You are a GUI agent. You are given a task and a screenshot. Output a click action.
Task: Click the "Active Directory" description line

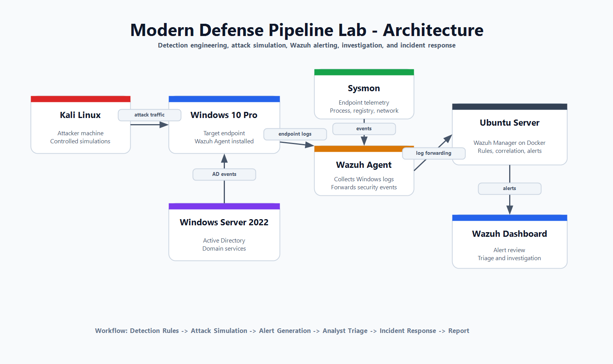(x=224, y=241)
